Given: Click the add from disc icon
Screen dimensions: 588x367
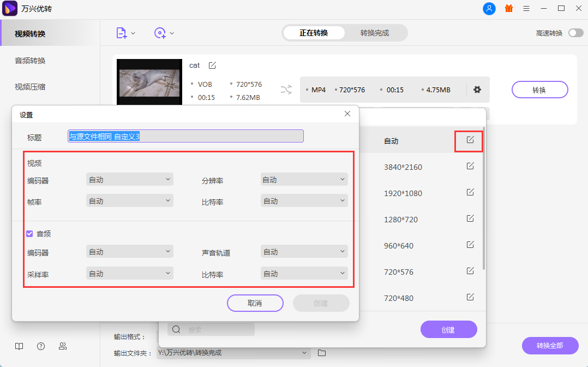Looking at the screenshot, I should [160, 33].
